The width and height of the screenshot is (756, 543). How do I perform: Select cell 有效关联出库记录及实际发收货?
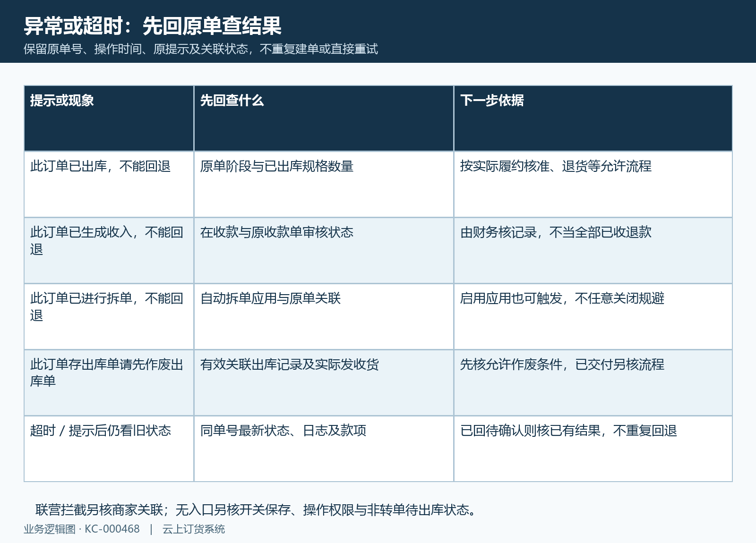point(324,383)
